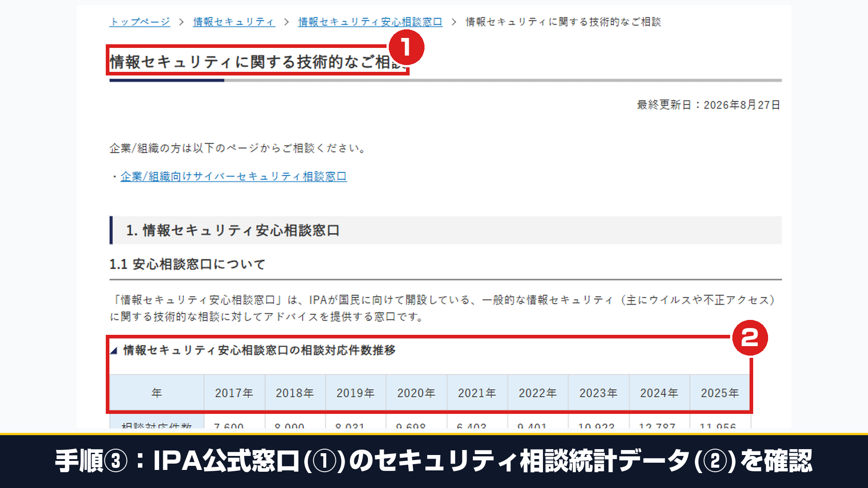Click the 年 header cell
Screen dimensions: 868x488
pos(156,393)
